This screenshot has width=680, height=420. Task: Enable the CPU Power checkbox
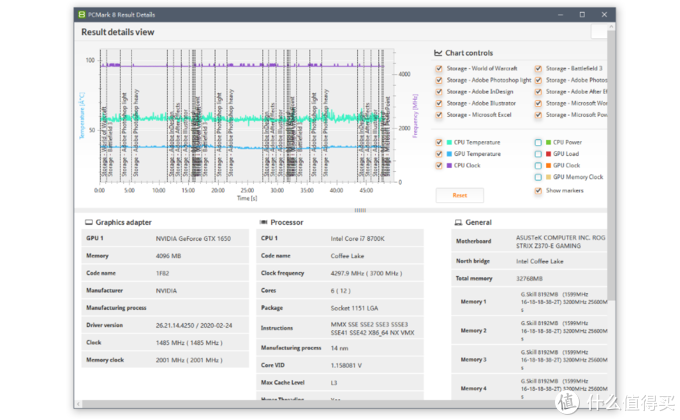[538, 142]
